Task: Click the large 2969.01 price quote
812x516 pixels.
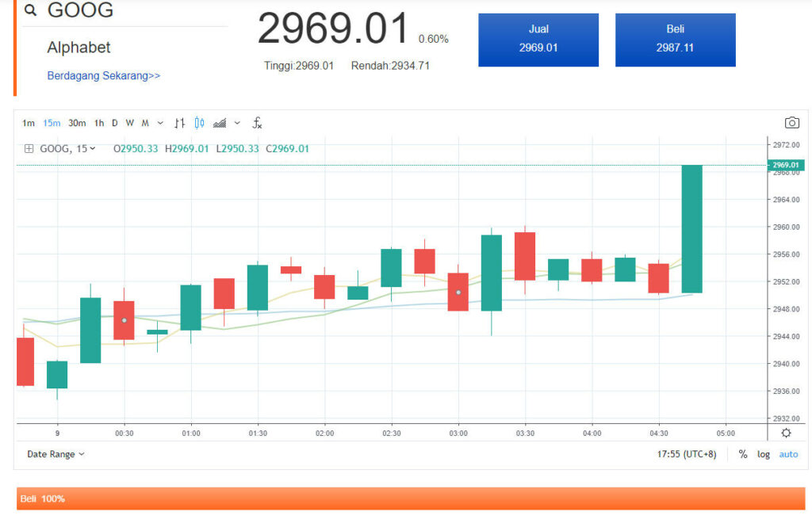Action: (x=333, y=29)
